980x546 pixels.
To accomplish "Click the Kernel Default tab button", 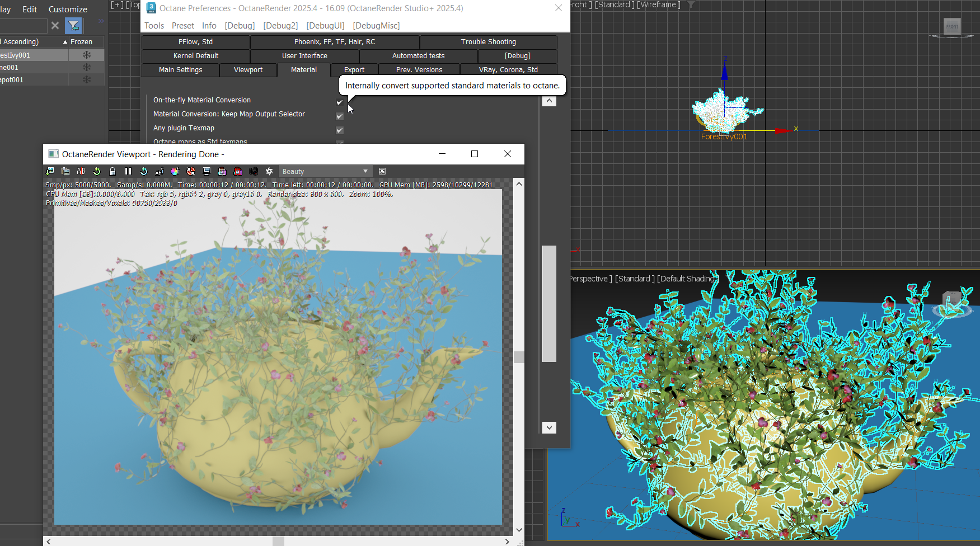I will pyautogui.click(x=195, y=56).
